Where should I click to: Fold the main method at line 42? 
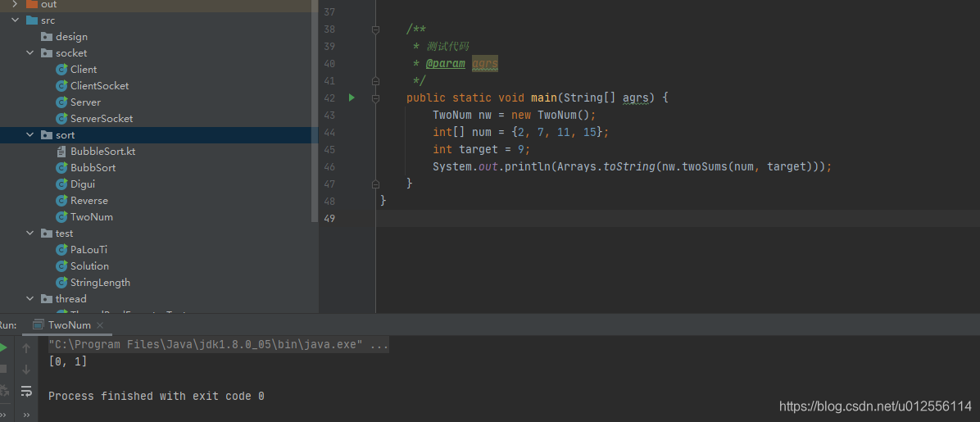375,98
